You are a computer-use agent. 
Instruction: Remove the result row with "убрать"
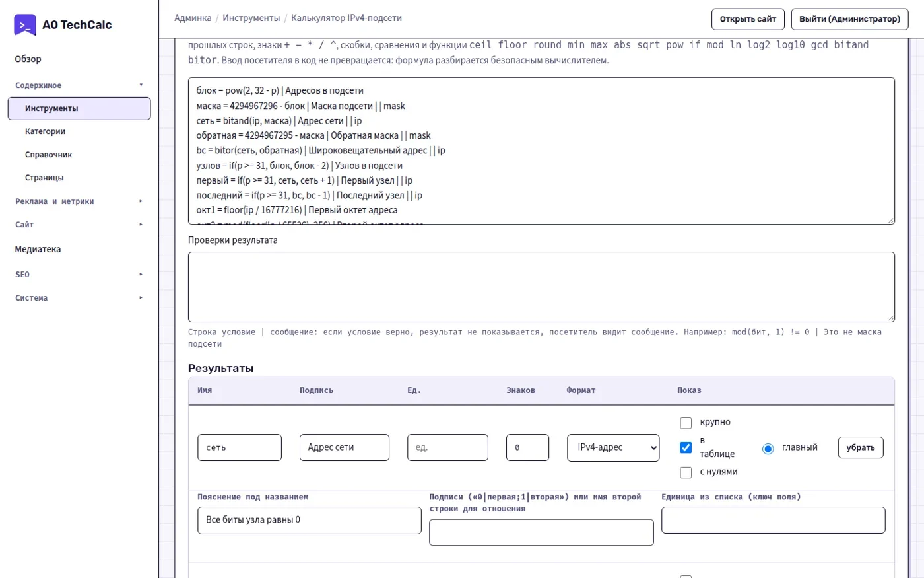tap(861, 448)
